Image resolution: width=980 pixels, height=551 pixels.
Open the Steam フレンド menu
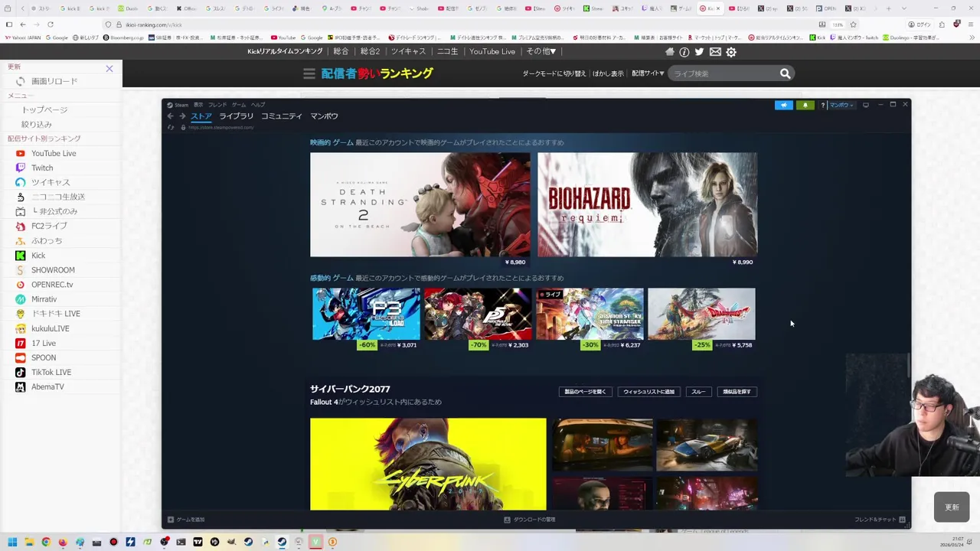pos(217,105)
